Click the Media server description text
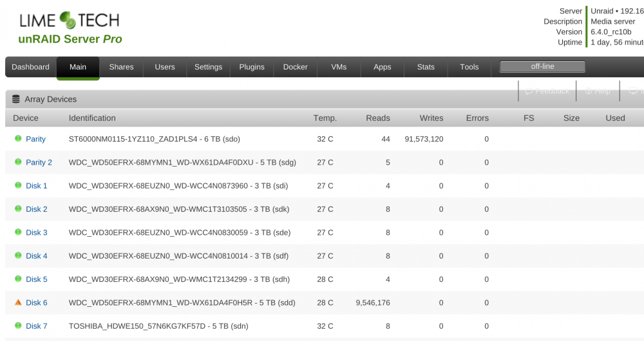The image size is (644, 341). pos(613,21)
